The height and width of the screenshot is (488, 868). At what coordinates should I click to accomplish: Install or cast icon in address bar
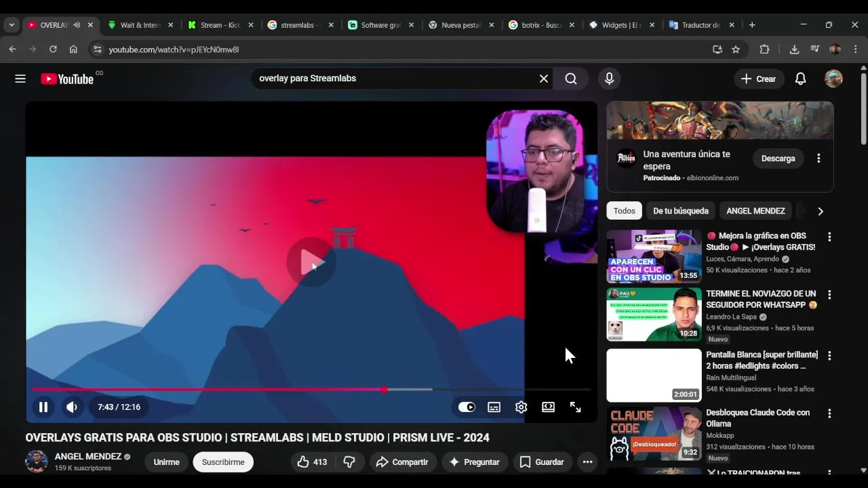tap(717, 49)
